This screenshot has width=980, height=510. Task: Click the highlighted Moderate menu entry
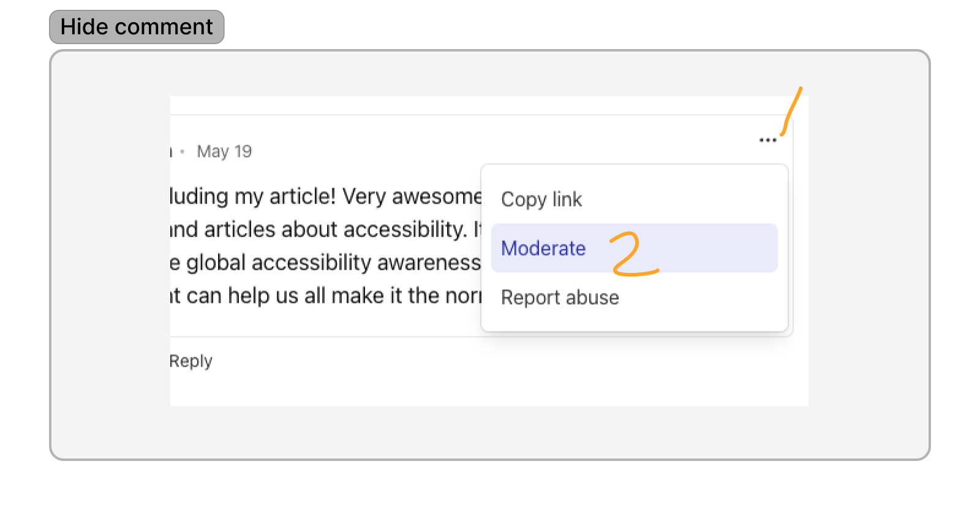543,248
